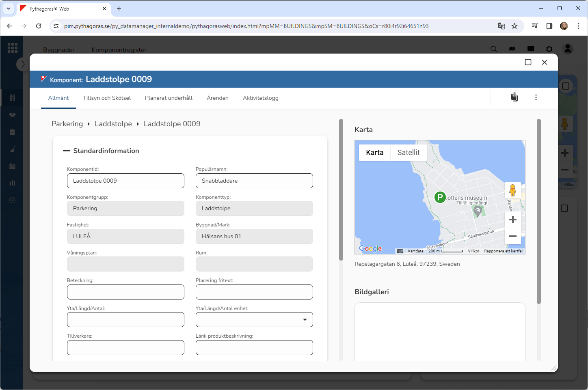
Task: Click the green parking marker on map
Action: click(440, 197)
